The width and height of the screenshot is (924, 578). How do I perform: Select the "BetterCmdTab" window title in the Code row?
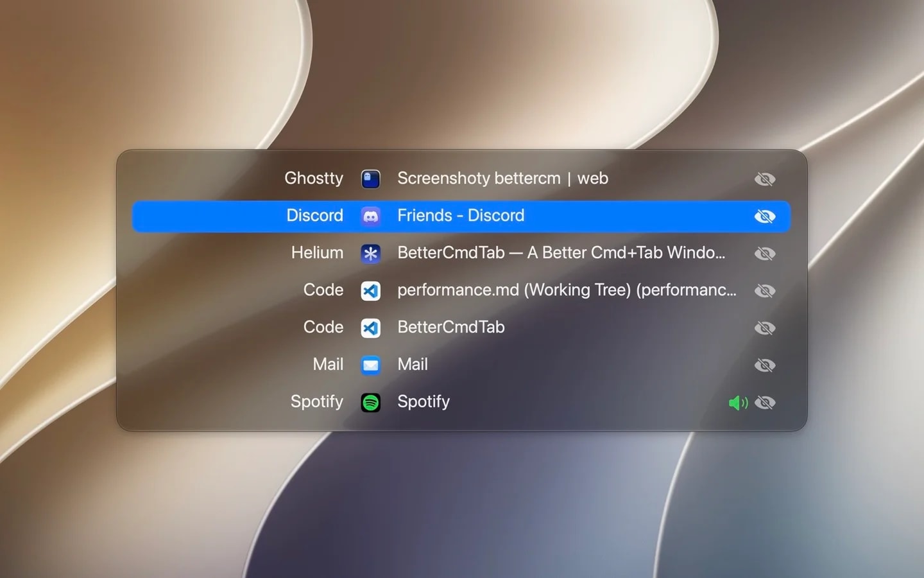pos(451,327)
